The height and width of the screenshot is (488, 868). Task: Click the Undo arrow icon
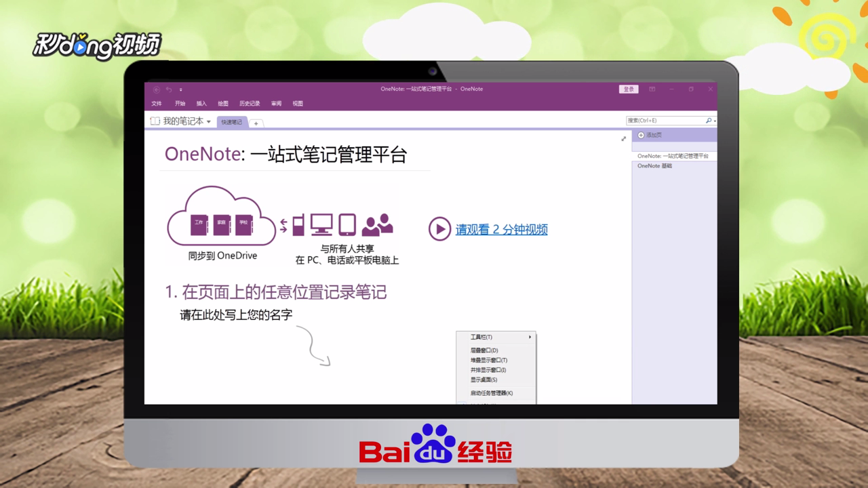[169, 89]
